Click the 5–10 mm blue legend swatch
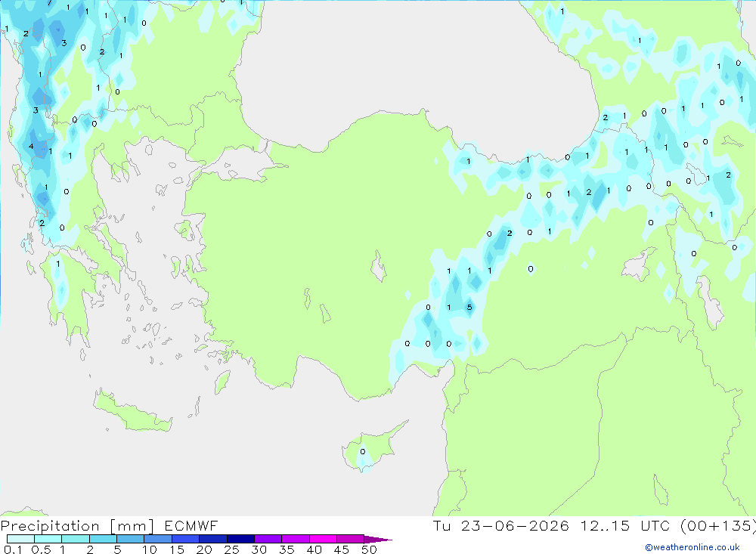 [130, 539]
